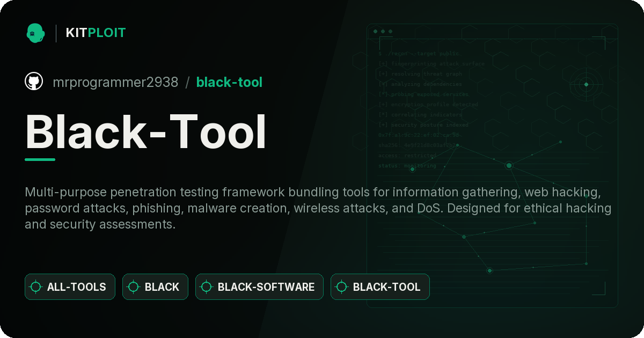Click the terminal line 'correlating indicators'

click(420, 115)
